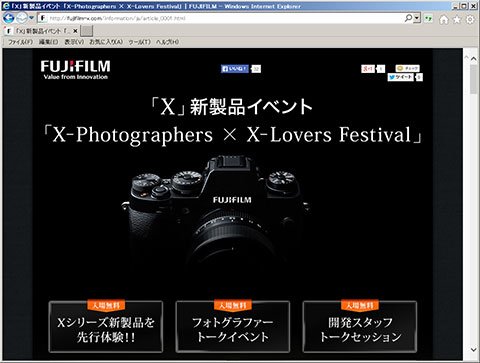Click the Xシリーズ新製品を先行体験 banner
The image size is (480, 363).
[x=106, y=326]
